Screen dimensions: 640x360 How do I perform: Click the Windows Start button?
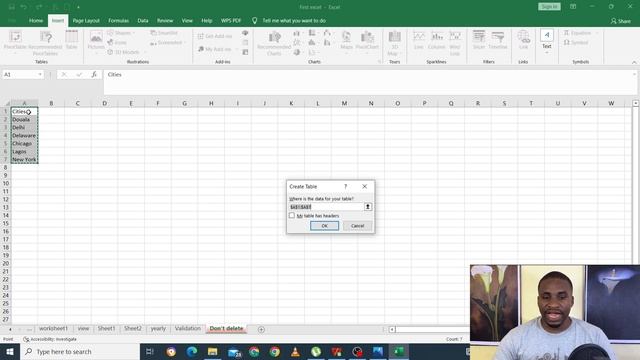click(10, 351)
